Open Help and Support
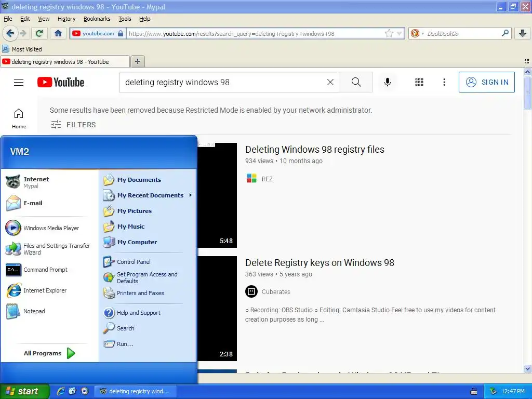The height and width of the screenshot is (399, 532). tap(148, 312)
